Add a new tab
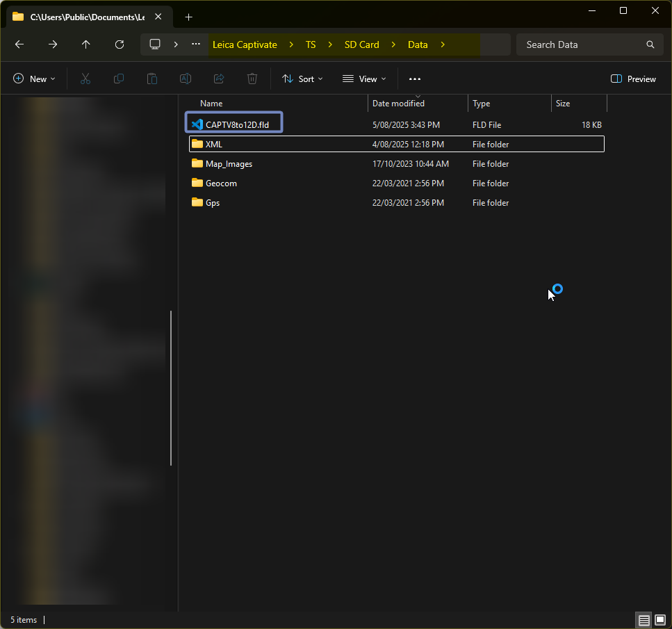Screen dimensions: 672x629 coord(189,17)
